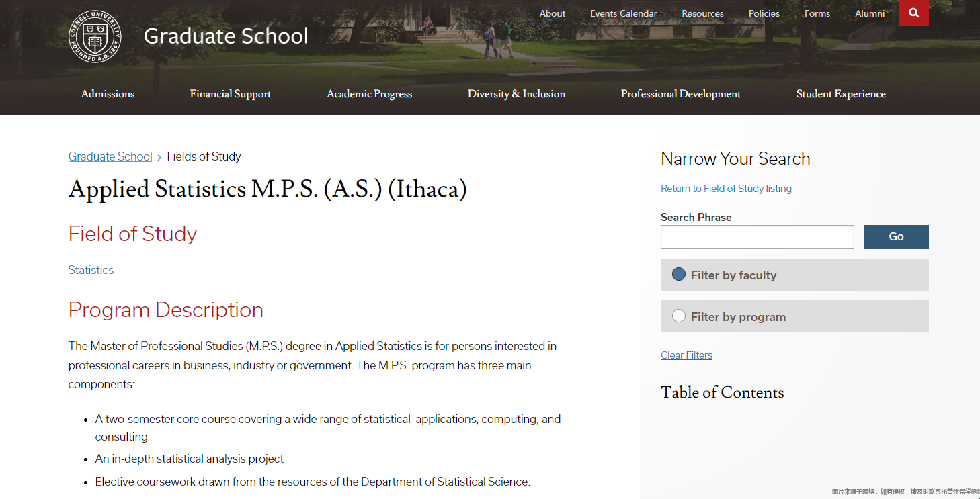
Task: Open the Financial Support menu
Action: click(231, 94)
